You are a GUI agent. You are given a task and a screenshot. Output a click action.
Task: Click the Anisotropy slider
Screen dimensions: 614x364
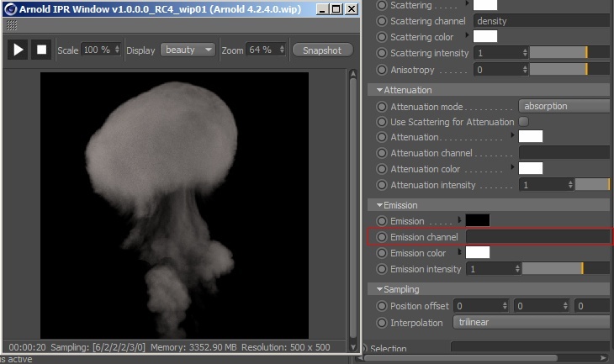(569, 69)
